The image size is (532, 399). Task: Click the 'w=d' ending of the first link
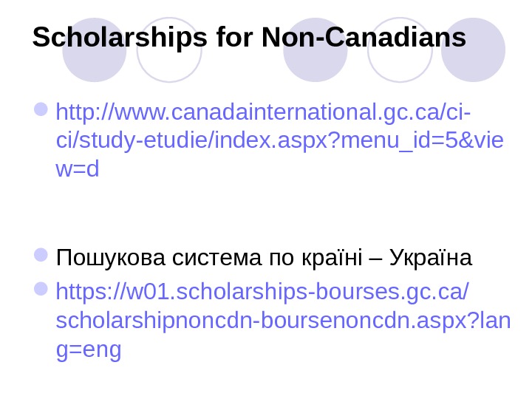[77, 169]
